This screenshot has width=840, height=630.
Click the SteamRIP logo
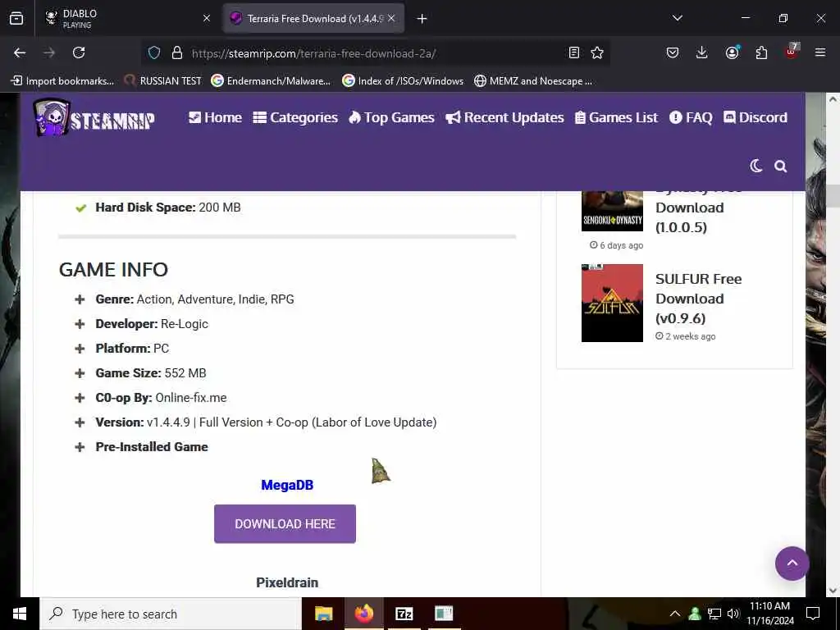click(x=94, y=118)
